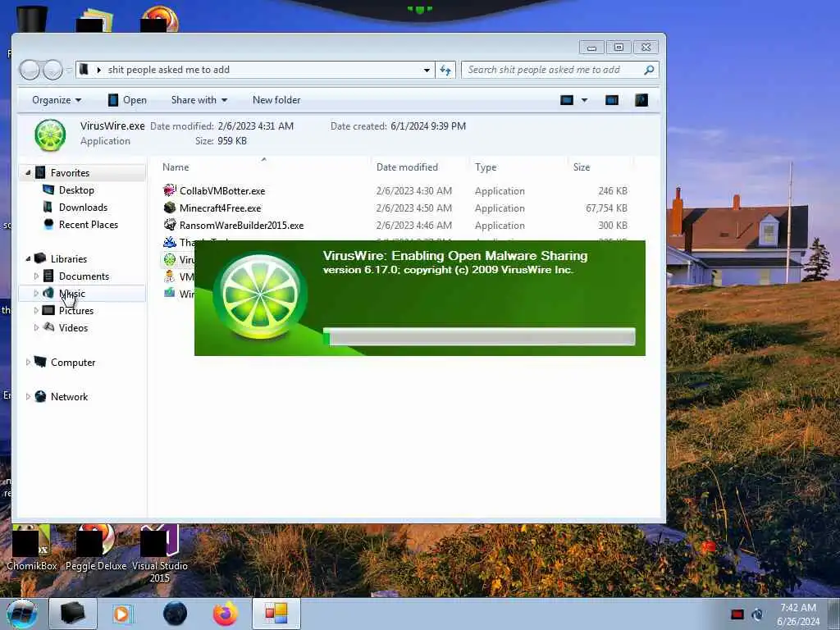Expand the Pictures library arrow
Image resolution: width=840 pixels, height=630 pixels.
pyautogui.click(x=36, y=310)
